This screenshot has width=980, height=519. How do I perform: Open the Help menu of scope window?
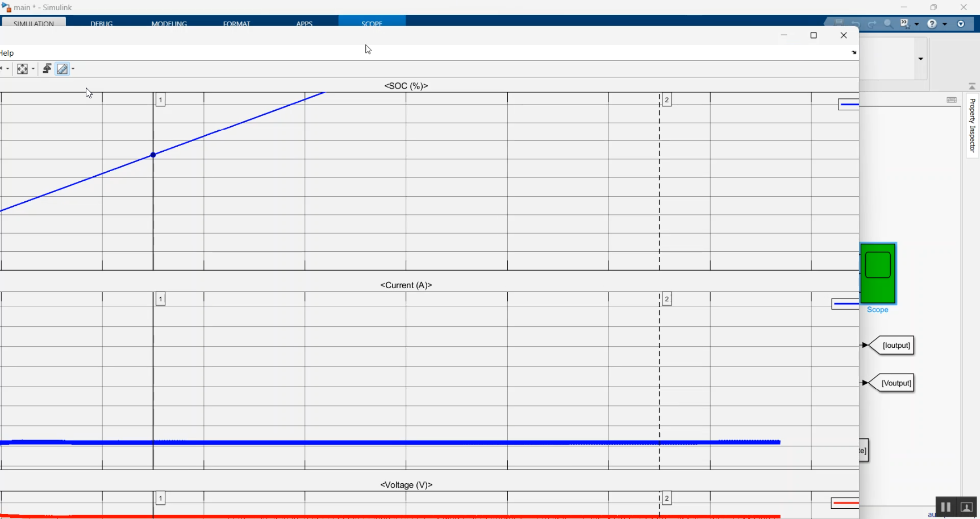[x=7, y=53]
